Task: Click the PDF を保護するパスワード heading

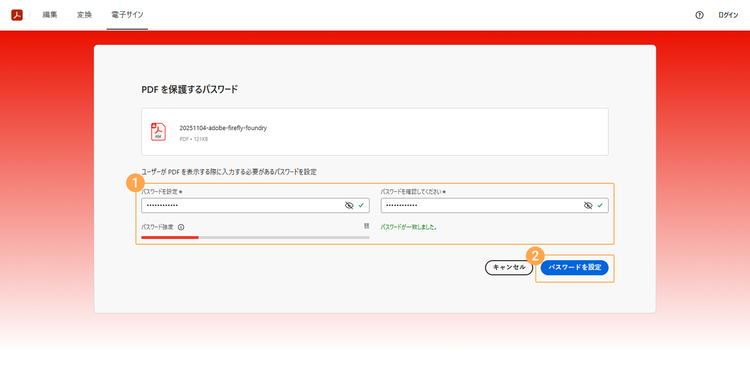Action: (189, 89)
